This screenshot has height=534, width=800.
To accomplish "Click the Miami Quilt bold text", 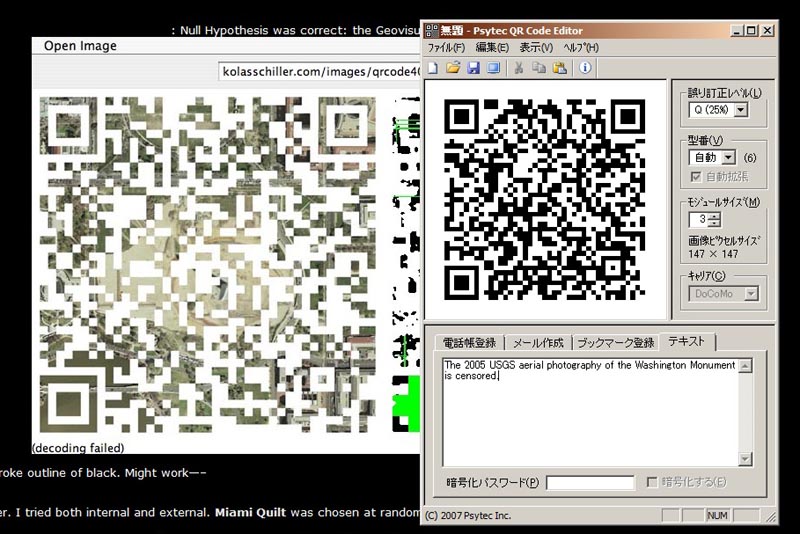I will (250, 512).
